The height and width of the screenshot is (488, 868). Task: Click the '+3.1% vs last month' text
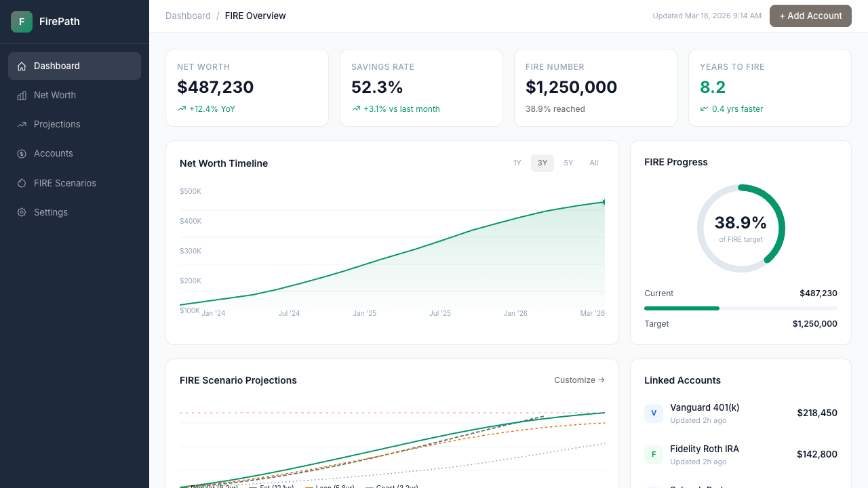[x=401, y=108]
